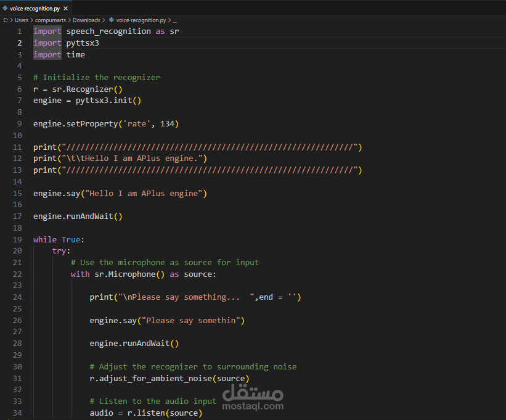Click line number 19 in the gutter
Image resolution: width=506 pixels, height=420 pixels.
pyautogui.click(x=17, y=239)
